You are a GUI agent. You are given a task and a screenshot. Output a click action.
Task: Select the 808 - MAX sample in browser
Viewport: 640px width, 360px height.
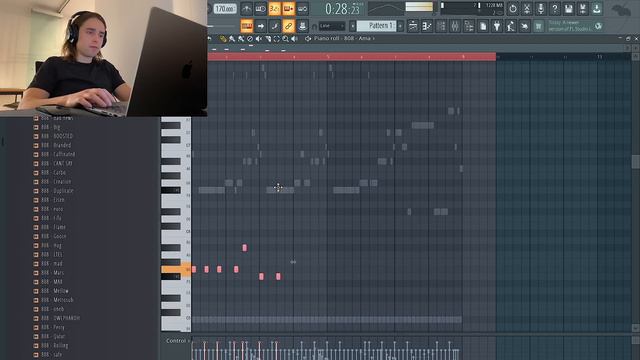pos(52,282)
